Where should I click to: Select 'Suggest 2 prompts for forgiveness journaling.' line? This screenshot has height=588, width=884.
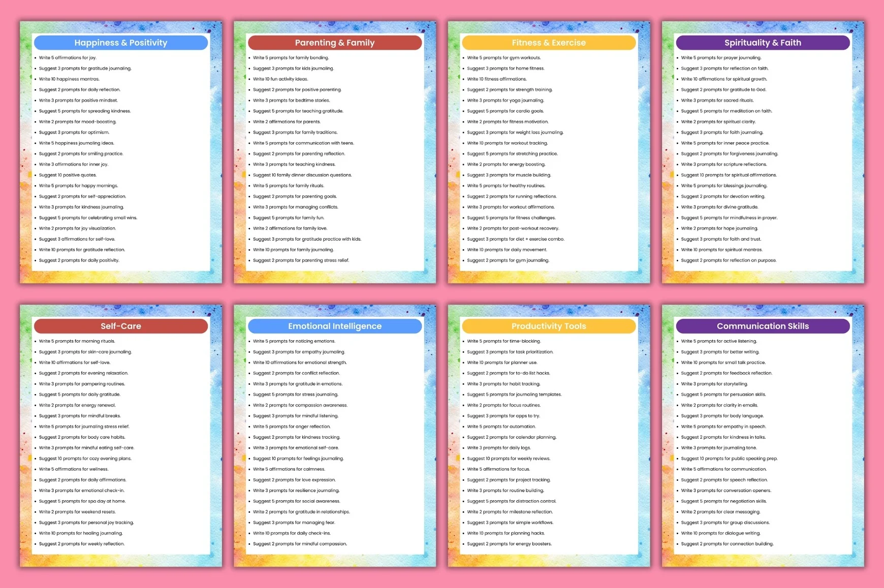(x=730, y=154)
